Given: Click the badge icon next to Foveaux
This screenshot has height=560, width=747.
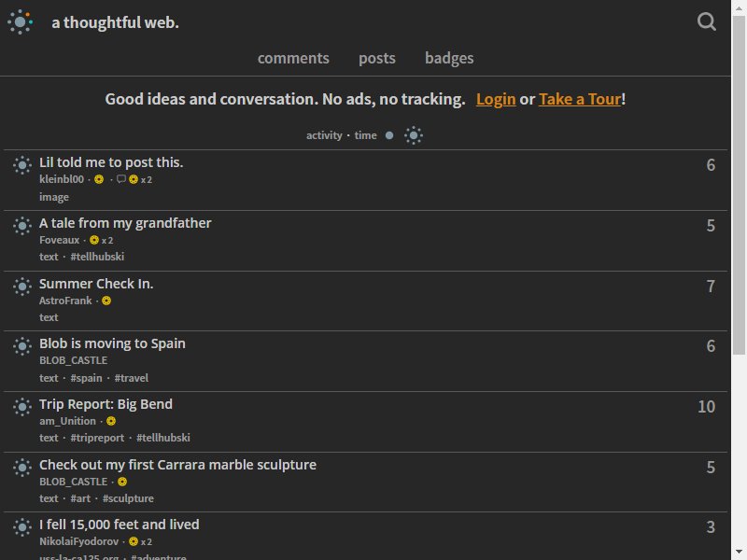Looking at the screenshot, I should click(x=94, y=240).
